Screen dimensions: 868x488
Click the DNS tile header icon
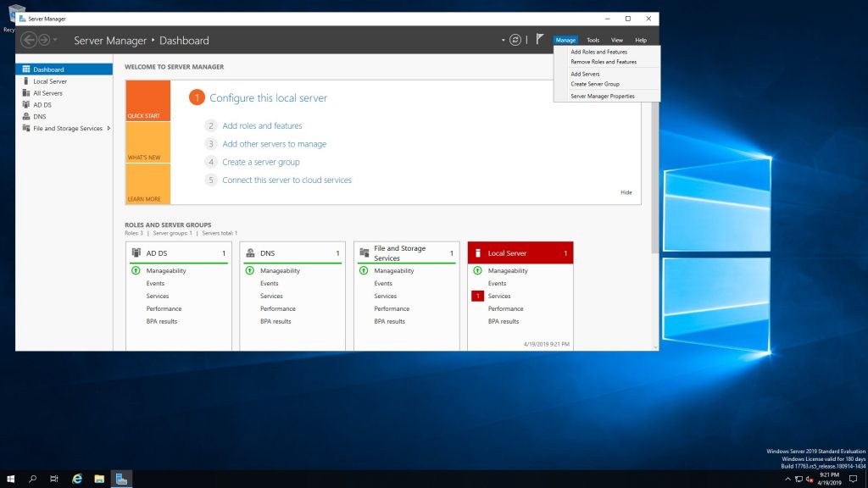click(250, 252)
